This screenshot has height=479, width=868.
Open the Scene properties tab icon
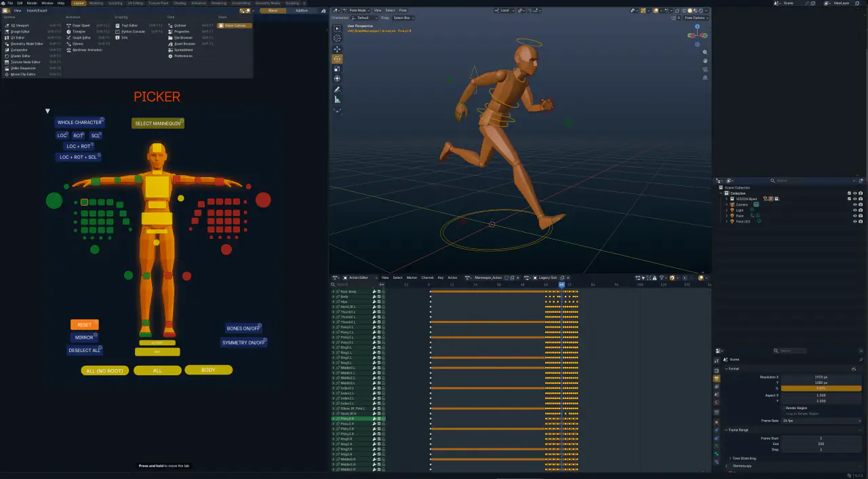717,396
